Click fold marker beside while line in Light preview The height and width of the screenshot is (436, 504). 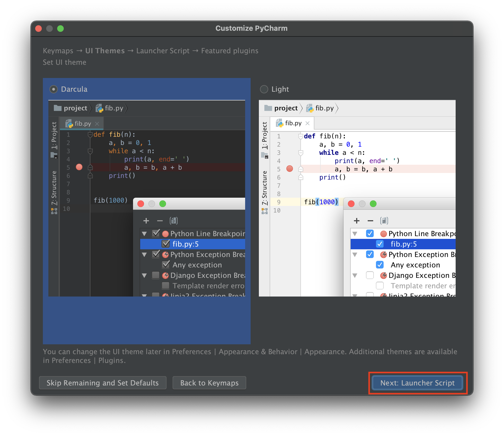coord(301,153)
